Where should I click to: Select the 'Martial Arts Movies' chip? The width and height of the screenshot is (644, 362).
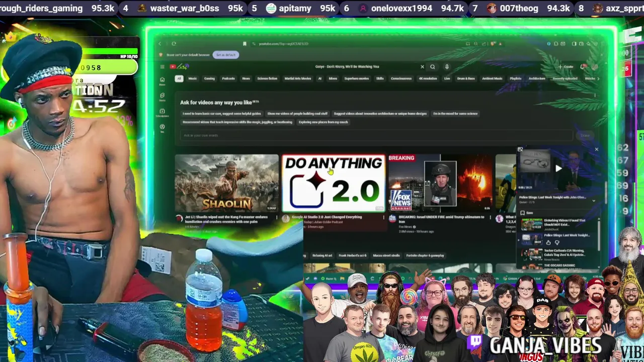point(298,78)
